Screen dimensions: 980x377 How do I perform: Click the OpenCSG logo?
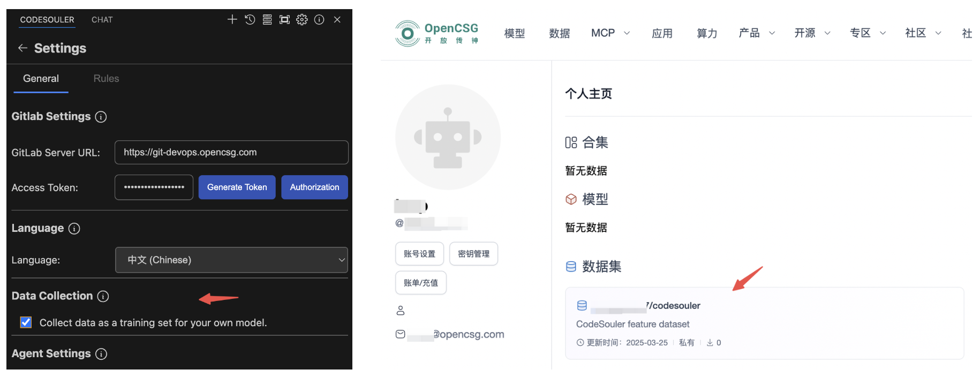(x=436, y=33)
